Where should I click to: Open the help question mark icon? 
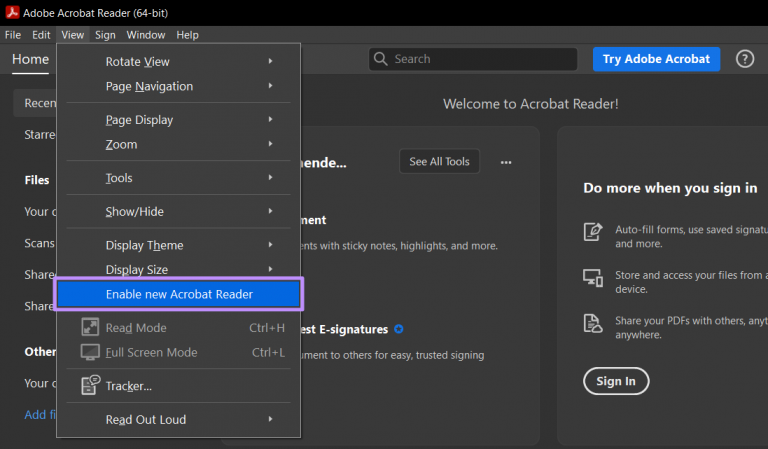(x=744, y=59)
